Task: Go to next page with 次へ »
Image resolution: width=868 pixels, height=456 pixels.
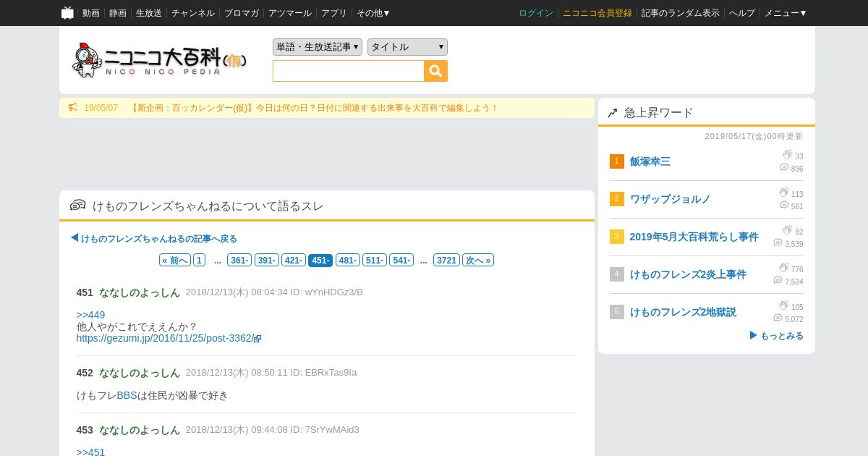Action: click(x=478, y=260)
